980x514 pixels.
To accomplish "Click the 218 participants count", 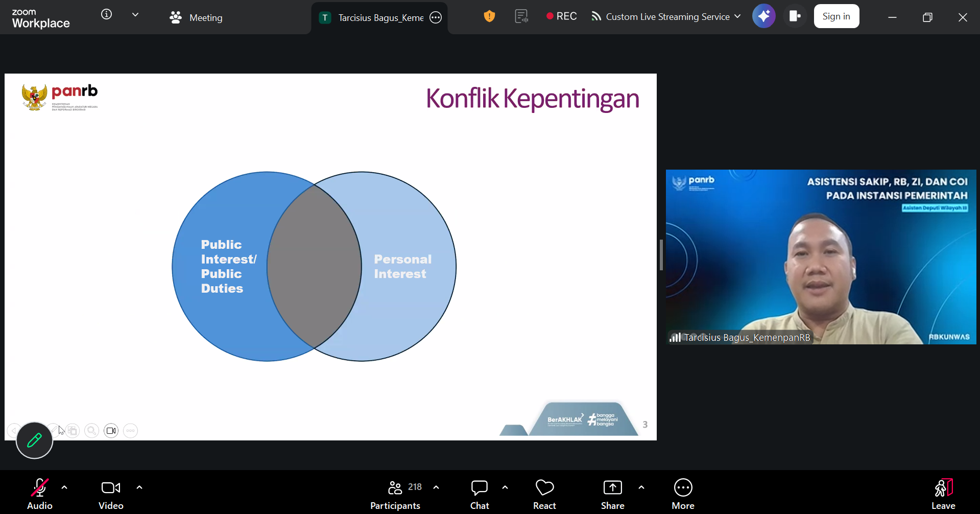I will [x=415, y=487].
